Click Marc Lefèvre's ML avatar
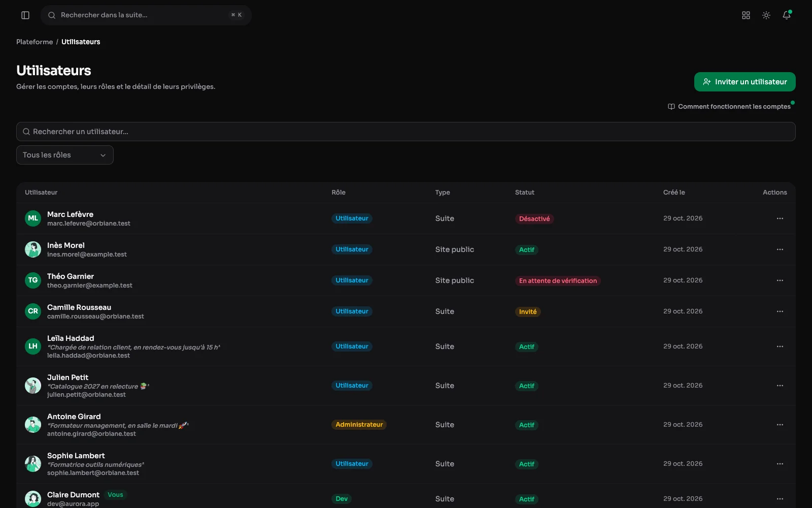Image resolution: width=812 pixels, height=508 pixels. 33,218
